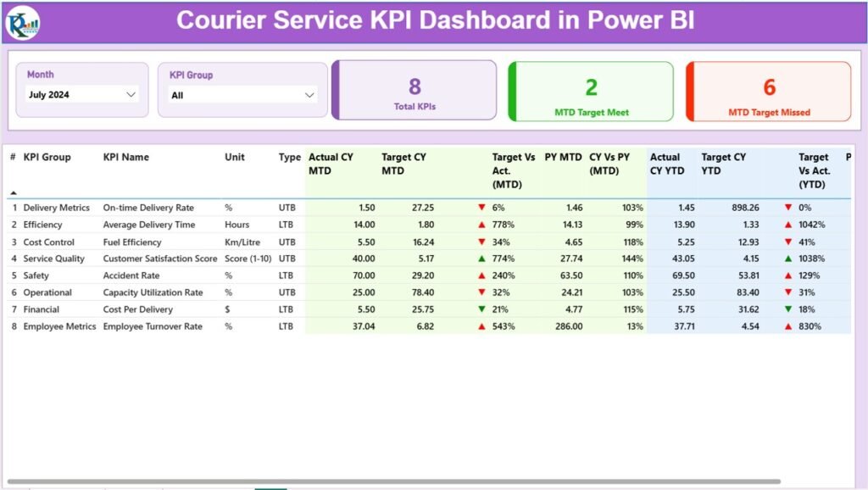Click the red MTD Target Missed card
This screenshot has height=490, width=868.
pos(767,91)
